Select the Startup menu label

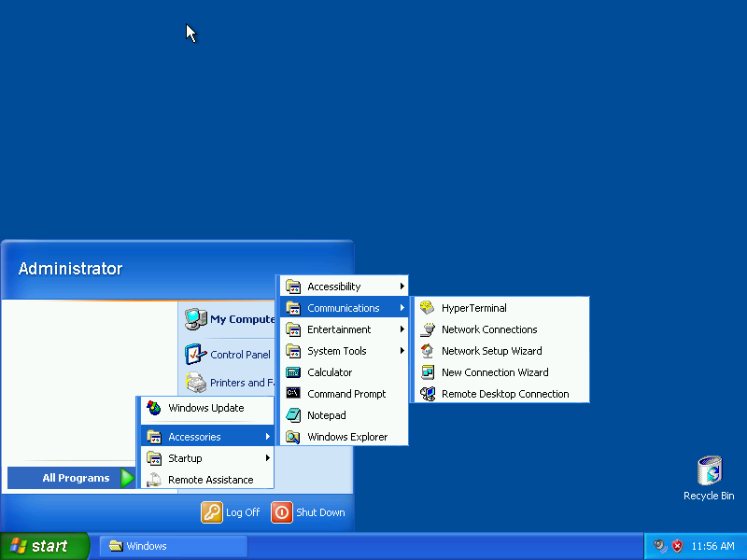click(185, 458)
